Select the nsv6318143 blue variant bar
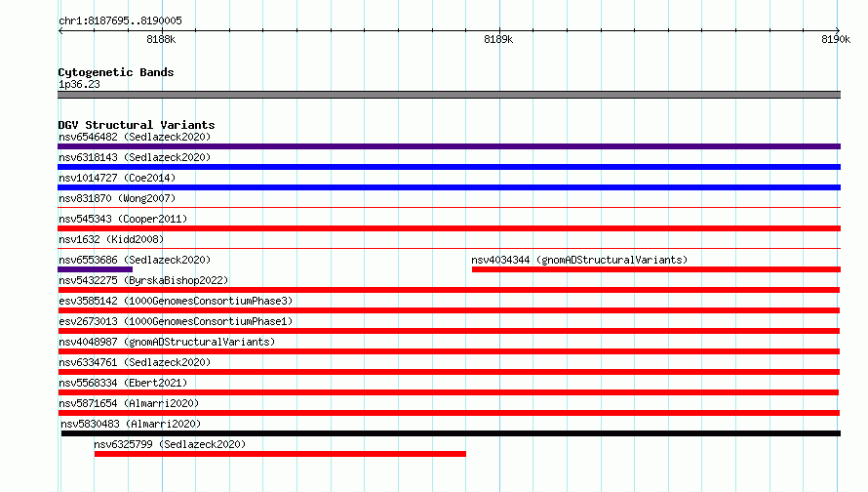The height and width of the screenshot is (492, 868). click(x=449, y=167)
